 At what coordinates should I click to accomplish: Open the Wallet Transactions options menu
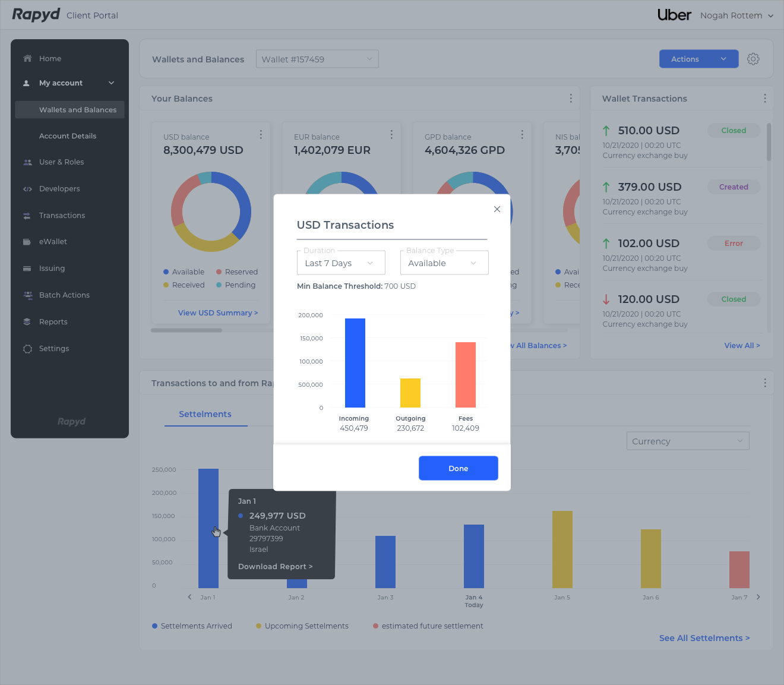pos(764,99)
